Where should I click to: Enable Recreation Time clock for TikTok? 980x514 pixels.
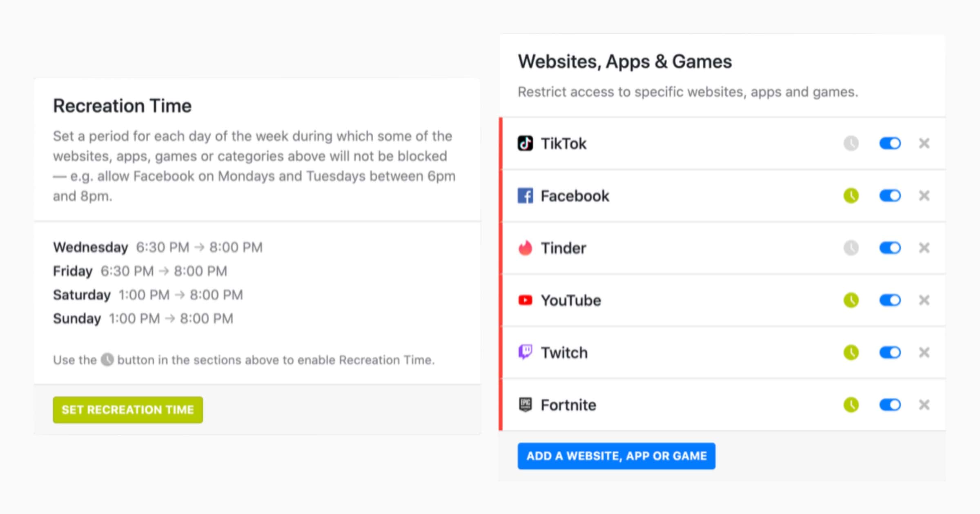point(851,144)
